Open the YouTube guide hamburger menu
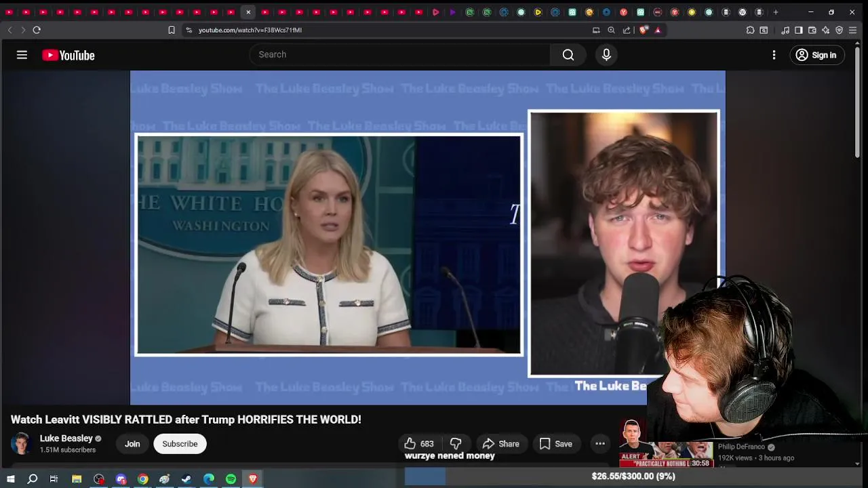 click(x=22, y=55)
